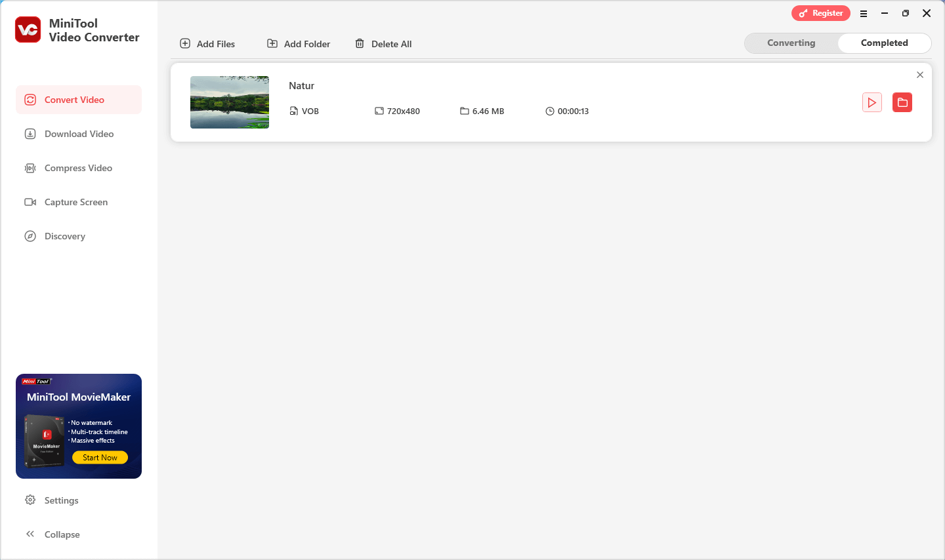Viewport: 945px width, 560px height.
Task: Minimize the application window
Action: (x=885, y=13)
